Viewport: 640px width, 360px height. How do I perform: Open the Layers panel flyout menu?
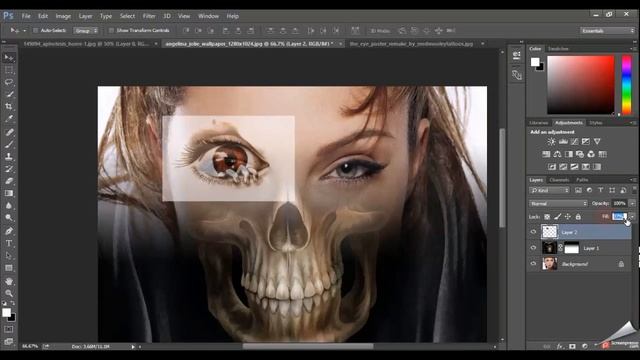click(633, 180)
